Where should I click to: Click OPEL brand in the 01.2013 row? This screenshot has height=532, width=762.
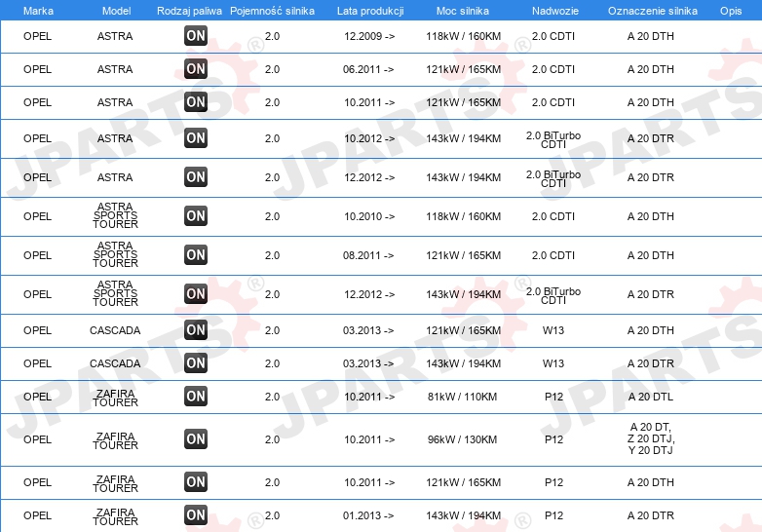(37, 515)
